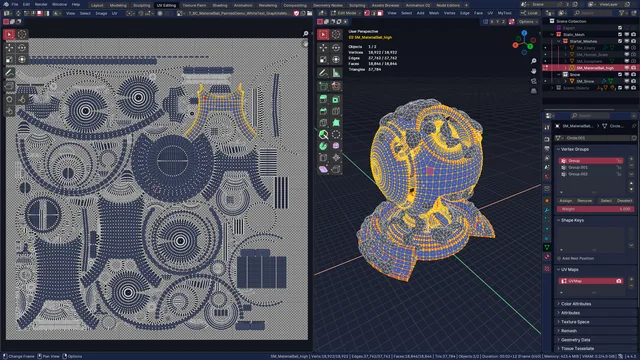Click the UV editor zoom magnifier icon
The width and height of the screenshot is (640, 360).
(305, 34)
